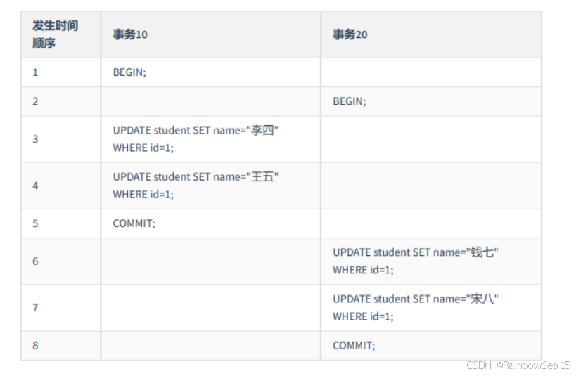This screenshot has height=376, width=588.
Task: Select the COMMIT; cell under 事务20
Action: (354, 345)
